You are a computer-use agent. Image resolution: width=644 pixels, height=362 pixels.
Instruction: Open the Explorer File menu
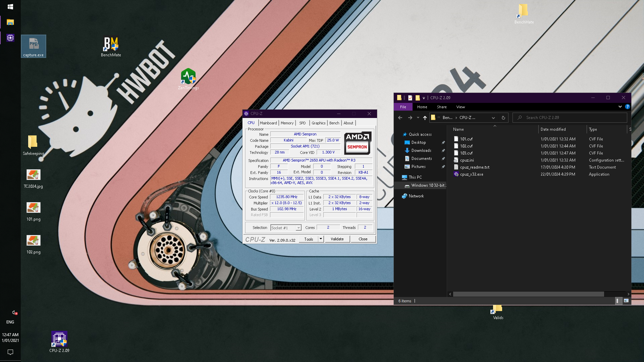(x=403, y=107)
